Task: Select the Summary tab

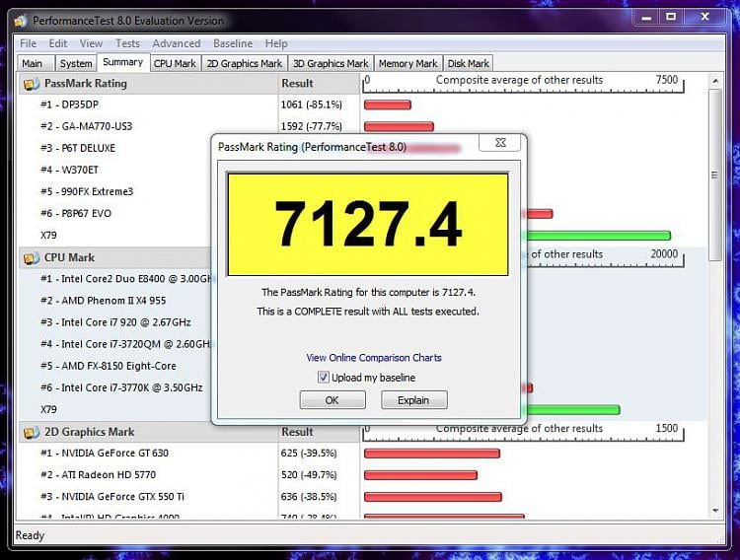Action: [123, 62]
